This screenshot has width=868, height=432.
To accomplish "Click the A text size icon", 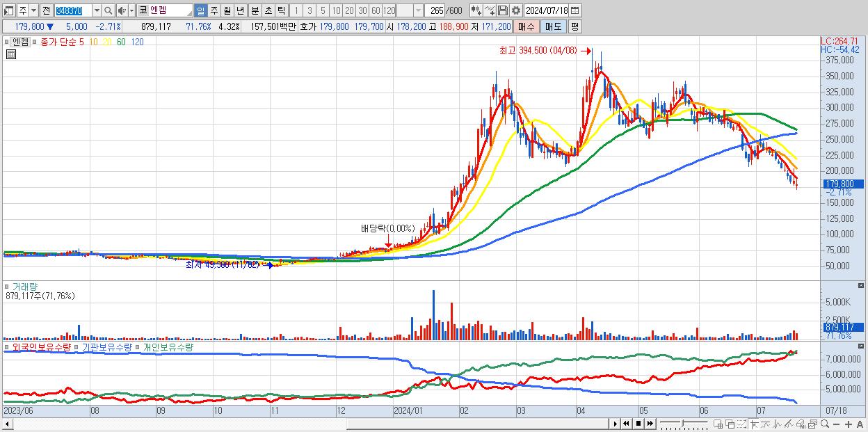I will pyautogui.click(x=860, y=424).
